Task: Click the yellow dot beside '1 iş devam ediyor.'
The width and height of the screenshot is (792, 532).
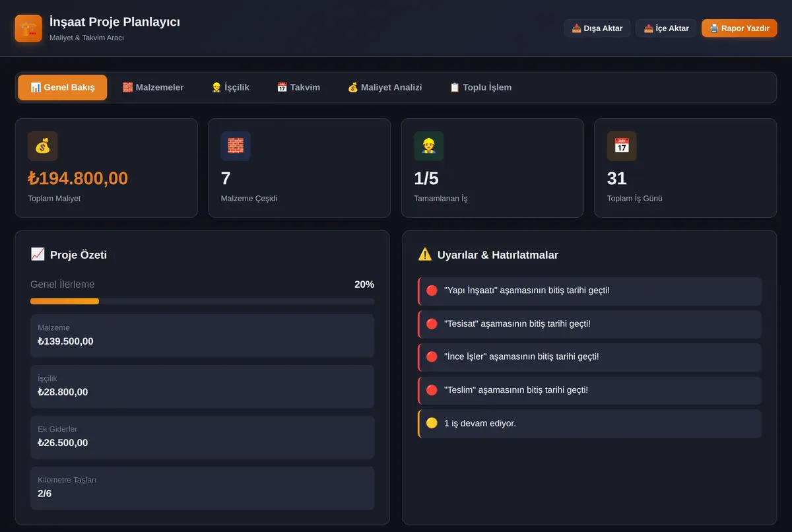Action: (432, 423)
